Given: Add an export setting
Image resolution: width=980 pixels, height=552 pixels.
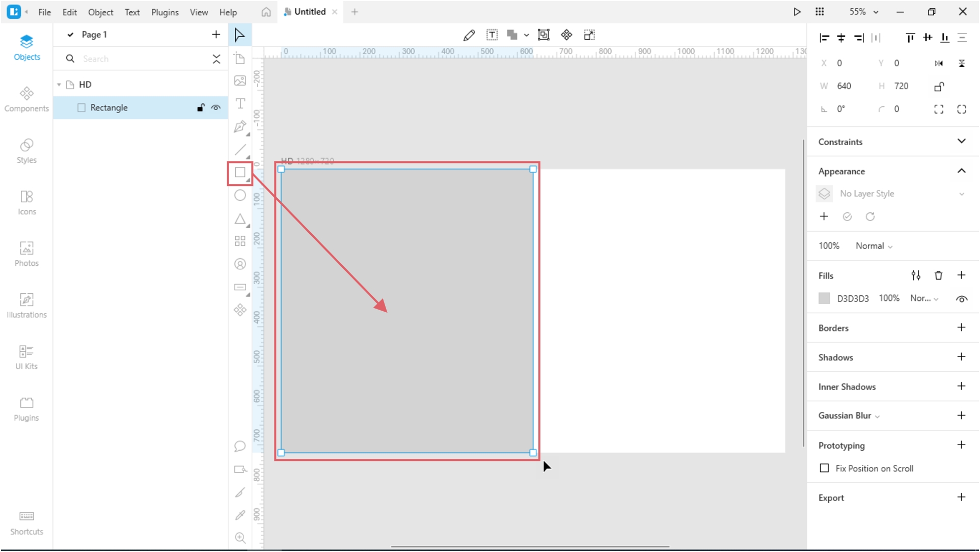Looking at the screenshot, I should pos(962,498).
